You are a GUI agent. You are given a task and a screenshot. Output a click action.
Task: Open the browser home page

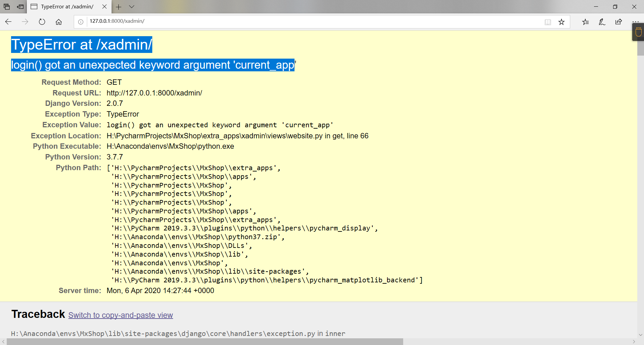click(x=59, y=22)
